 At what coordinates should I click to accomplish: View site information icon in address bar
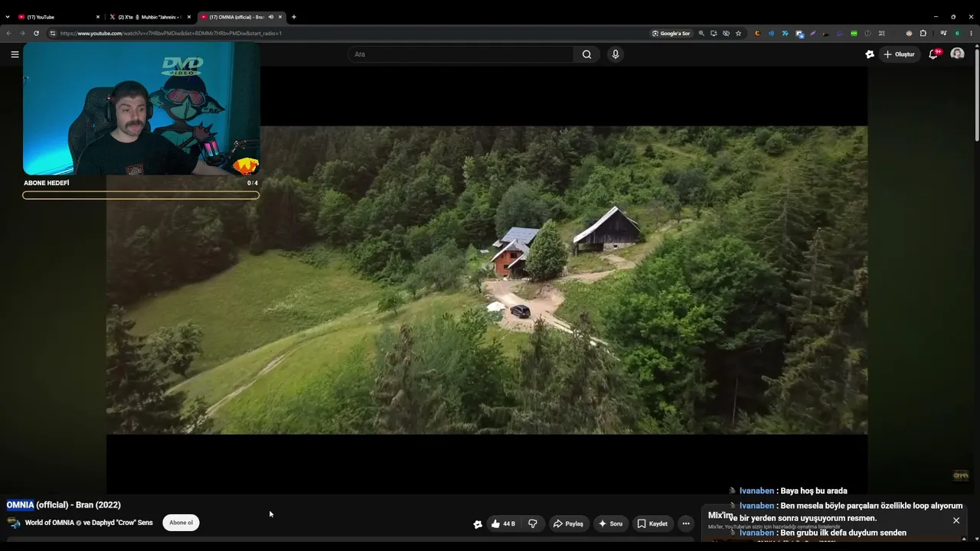pos(52,33)
